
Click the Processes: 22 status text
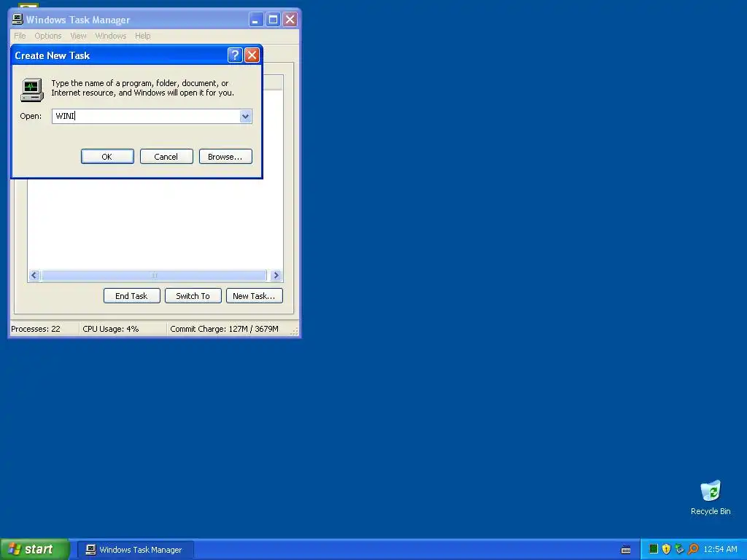(36, 329)
